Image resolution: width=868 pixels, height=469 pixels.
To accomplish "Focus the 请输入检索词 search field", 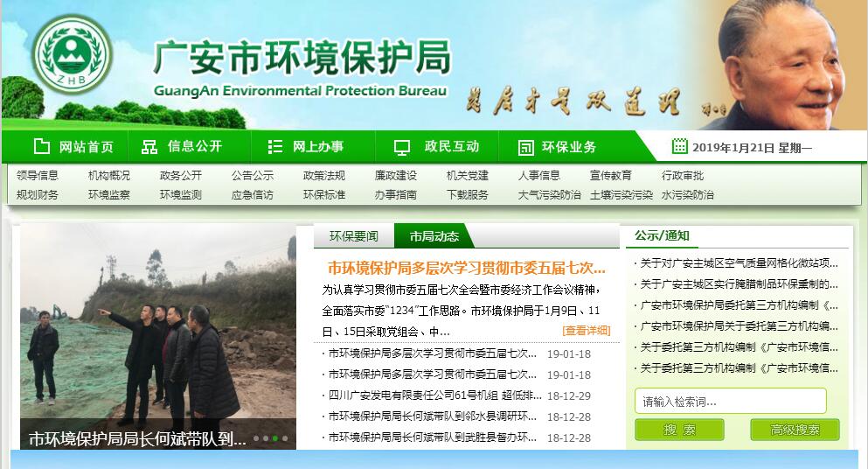I will [x=730, y=402].
